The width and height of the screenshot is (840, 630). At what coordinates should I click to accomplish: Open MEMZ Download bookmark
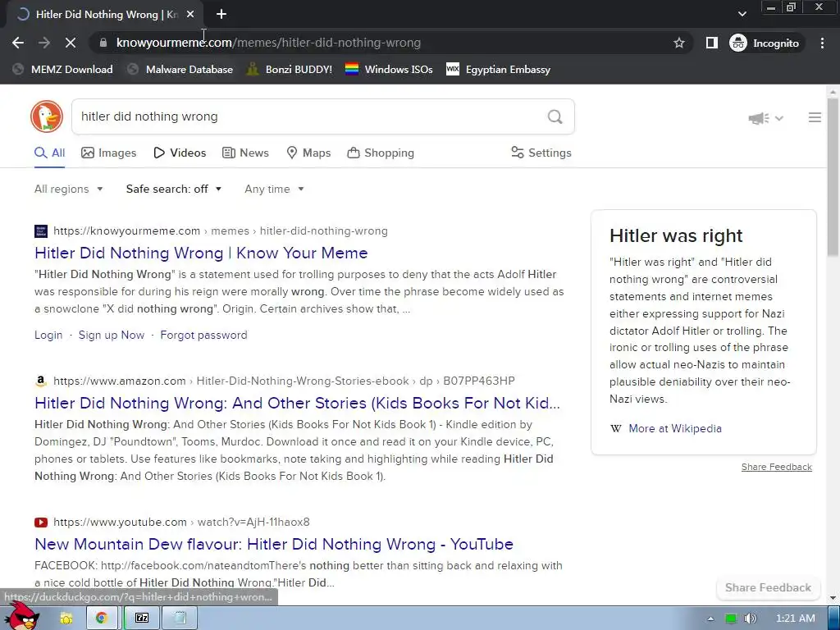pyautogui.click(x=62, y=69)
